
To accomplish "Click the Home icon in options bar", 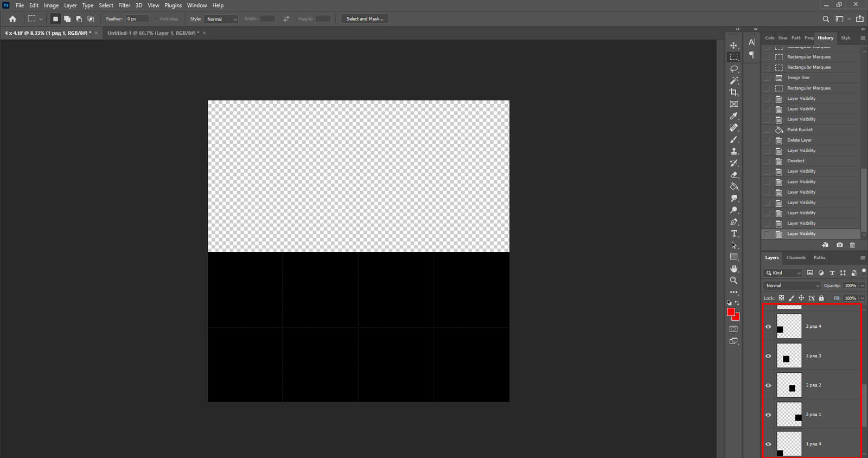I will coord(12,19).
